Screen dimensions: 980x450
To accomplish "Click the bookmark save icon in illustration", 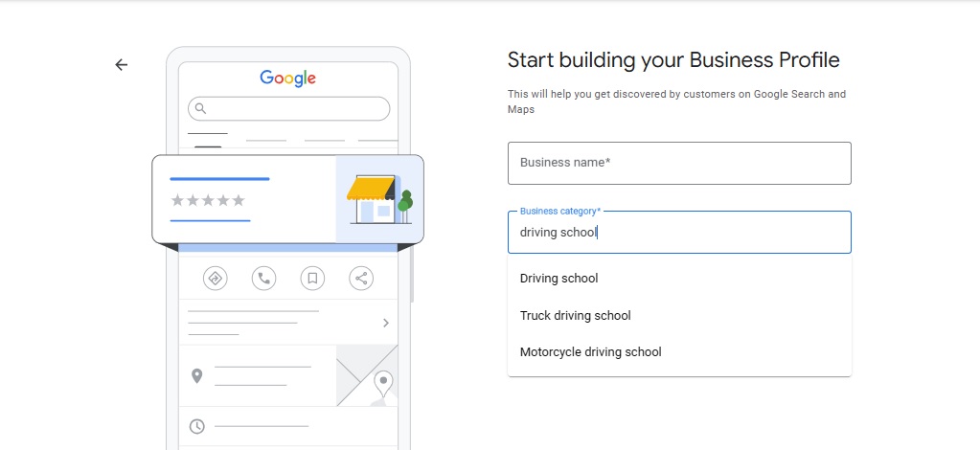I will pos(312,278).
